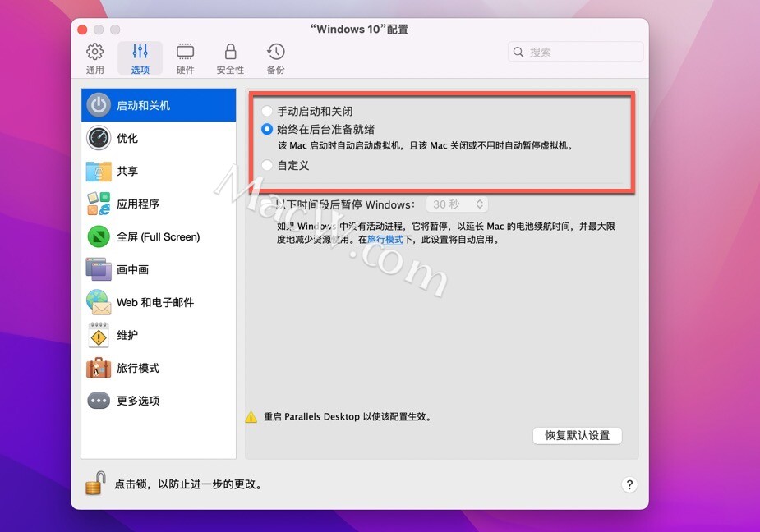760x532 pixels.
Task: Click the yellow warning triangle near restart notice
Action: pyautogui.click(x=251, y=417)
